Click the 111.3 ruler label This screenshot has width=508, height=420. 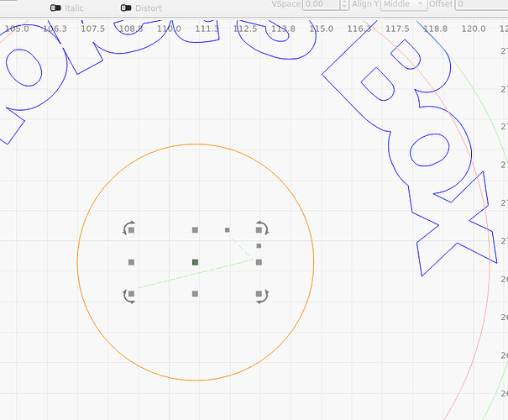(x=207, y=29)
